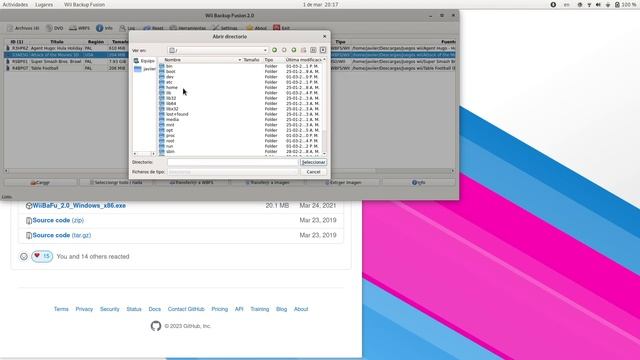640x360 pixels.
Task: Select the root folder
Action: [170, 141]
